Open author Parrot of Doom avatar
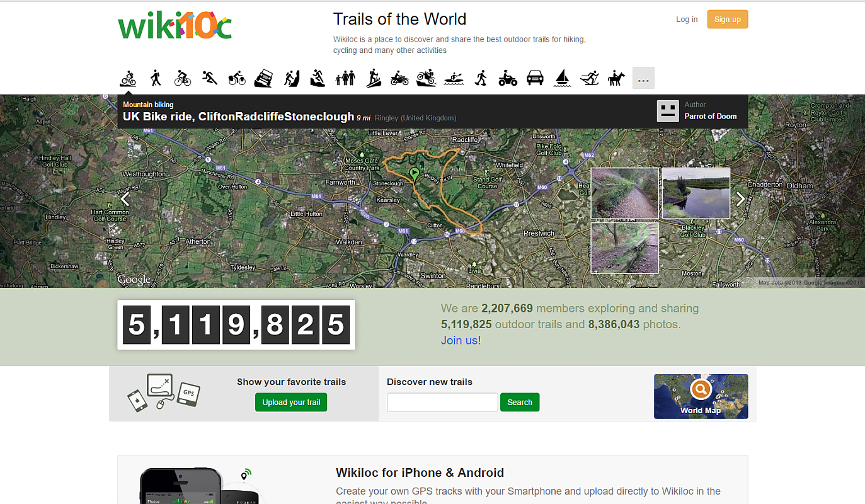This screenshot has height=504, width=865. pos(668,112)
